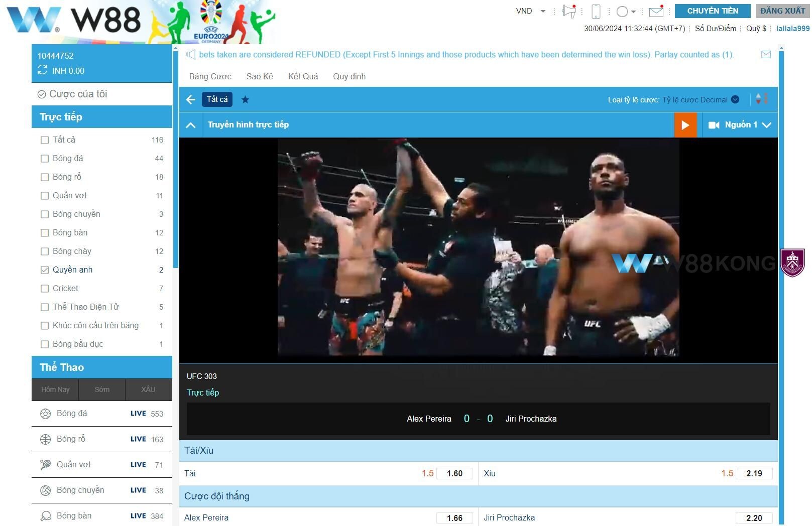The height and width of the screenshot is (526, 812).
Task: Select the XÂU tab
Action: [148, 389]
